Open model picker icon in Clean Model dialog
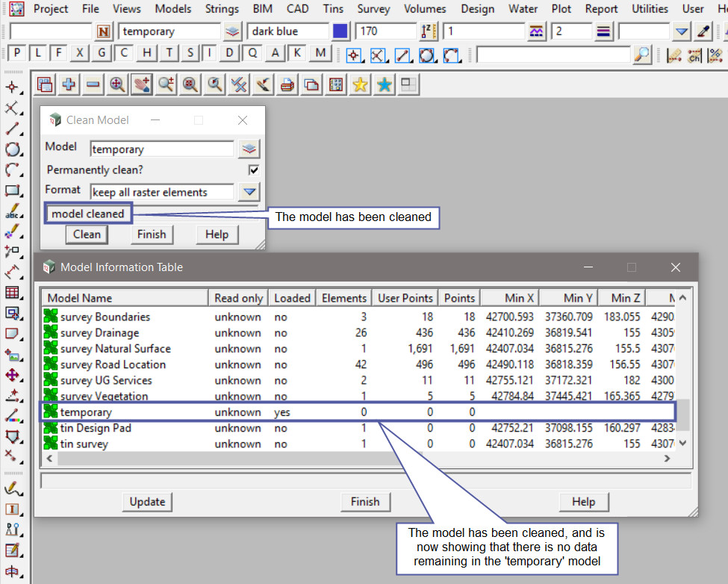Image resolution: width=728 pixels, height=584 pixels. coord(249,149)
